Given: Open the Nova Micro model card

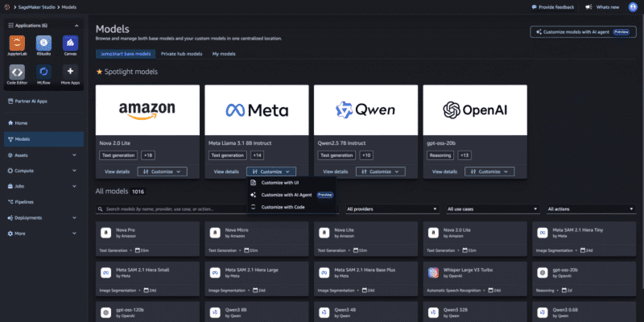Looking at the screenshot, I should click(x=257, y=239).
